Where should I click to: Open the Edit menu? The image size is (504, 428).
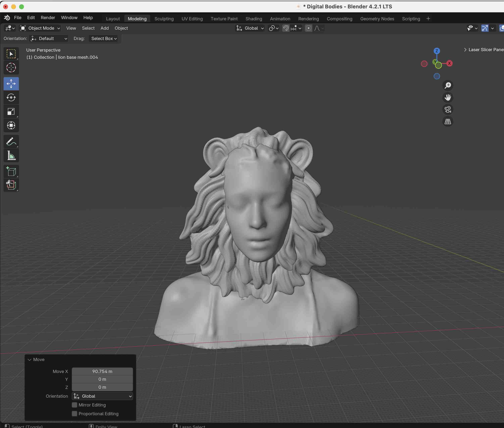pos(31,18)
